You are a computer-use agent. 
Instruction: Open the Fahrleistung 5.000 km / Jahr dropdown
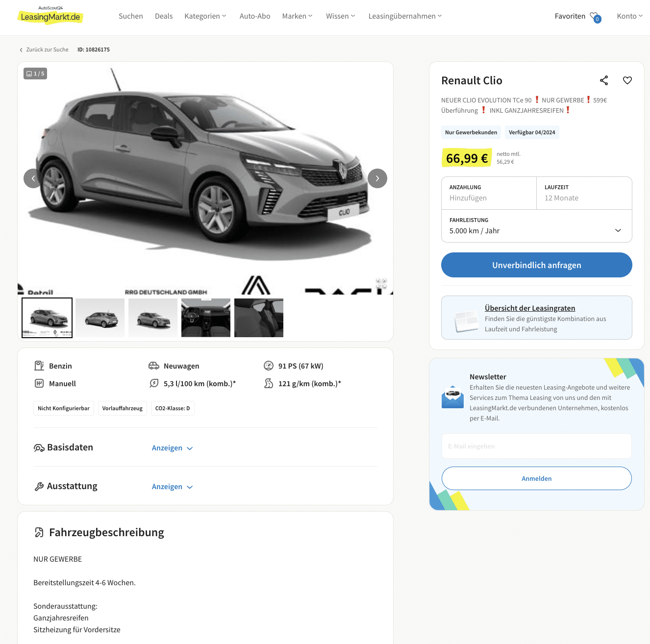click(x=537, y=226)
